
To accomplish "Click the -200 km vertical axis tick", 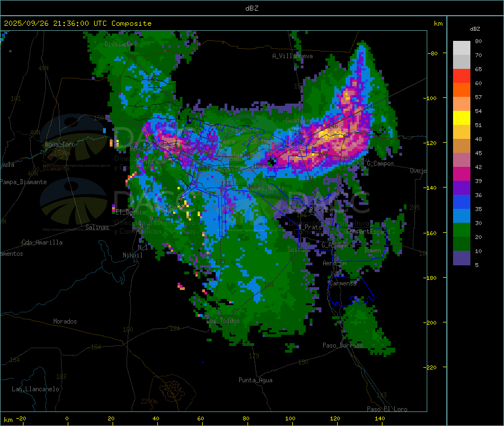I will coord(431,322).
